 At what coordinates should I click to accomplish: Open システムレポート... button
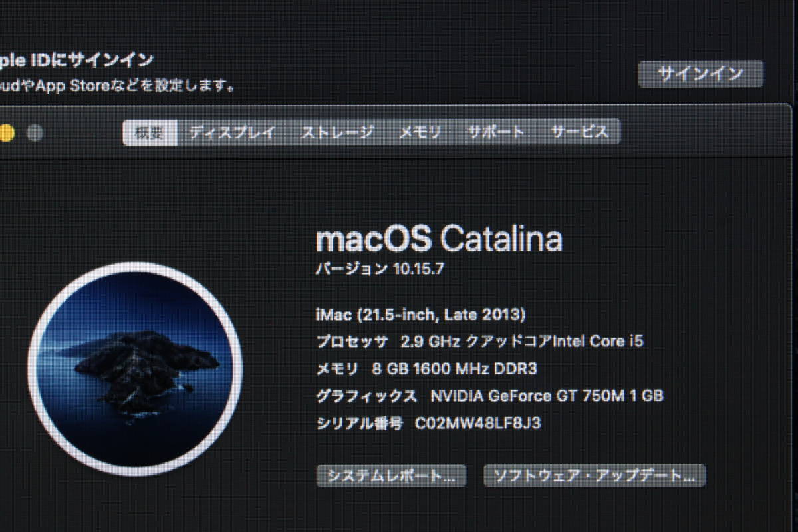point(391,475)
